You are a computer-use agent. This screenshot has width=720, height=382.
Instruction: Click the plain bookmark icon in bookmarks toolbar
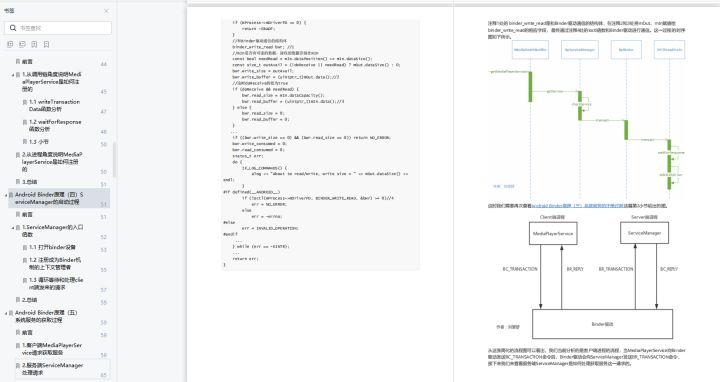click(46, 45)
